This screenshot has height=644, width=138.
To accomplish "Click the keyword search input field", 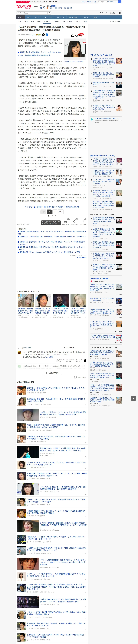I will pos(32,13).
